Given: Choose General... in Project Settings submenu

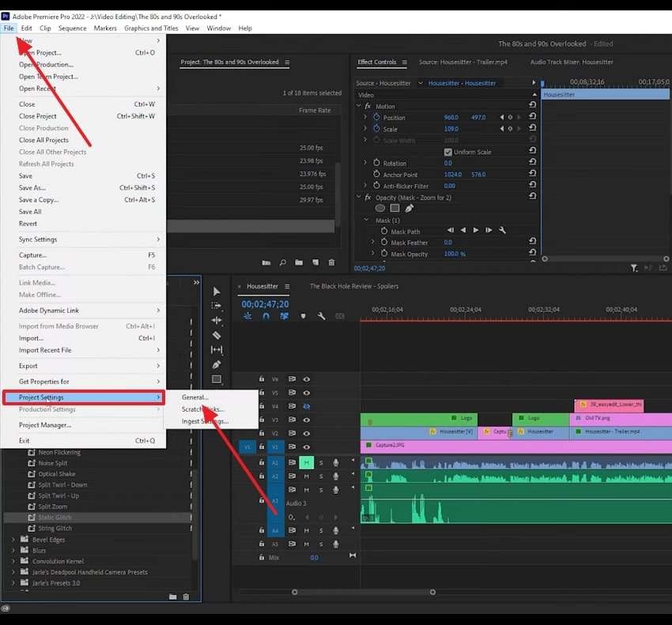Looking at the screenshot, I should 213,397.
